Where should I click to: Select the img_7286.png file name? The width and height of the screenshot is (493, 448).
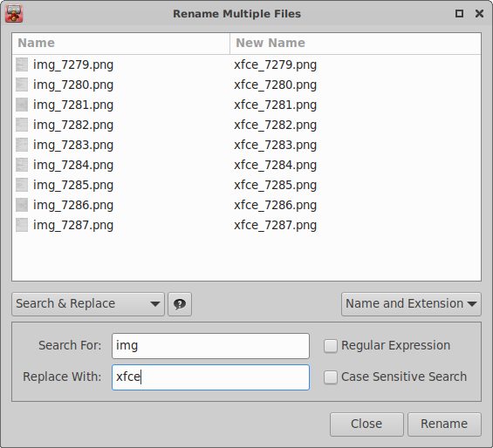click(x=73, y=206)
